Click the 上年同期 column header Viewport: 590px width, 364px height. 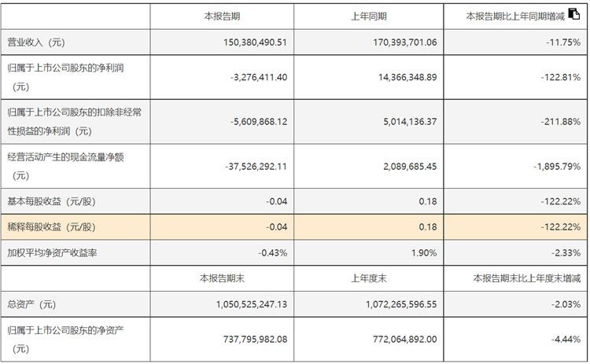coord(368,16)
